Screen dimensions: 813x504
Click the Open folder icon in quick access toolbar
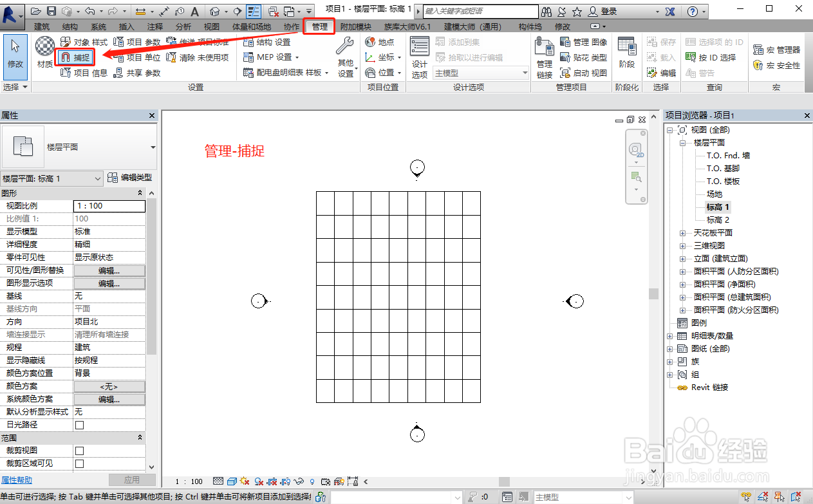(x=36, y=12)
